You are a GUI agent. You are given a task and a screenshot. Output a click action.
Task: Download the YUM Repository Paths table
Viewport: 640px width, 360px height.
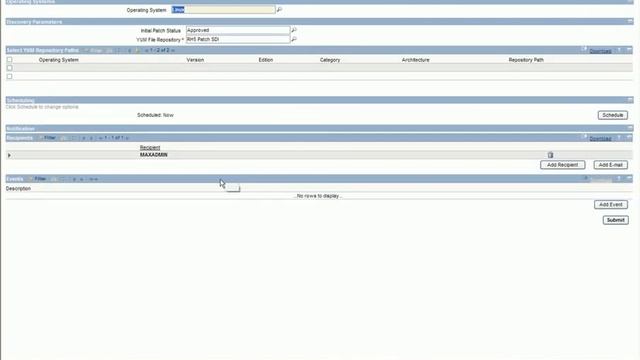click(x=600, y=51)
